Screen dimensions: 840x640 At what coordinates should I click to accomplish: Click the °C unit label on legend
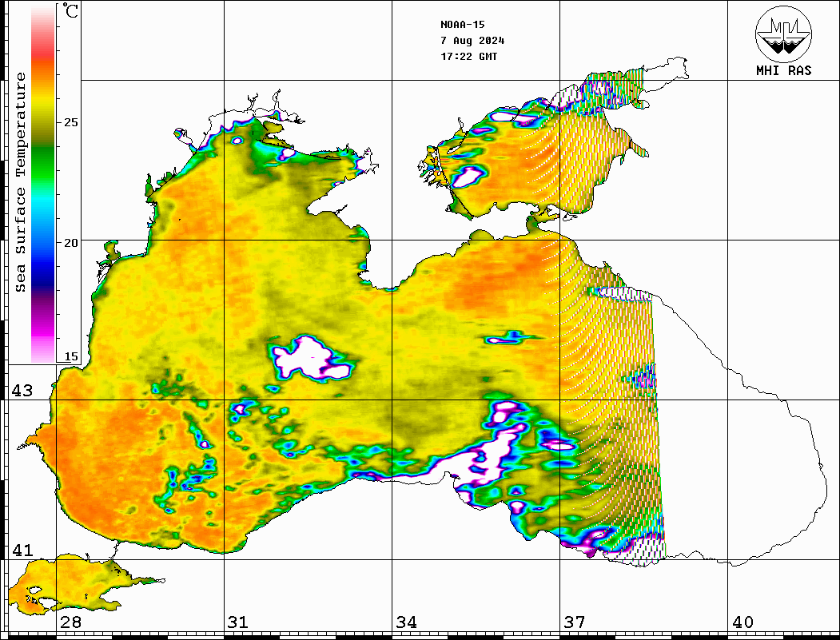pos(70,10)
